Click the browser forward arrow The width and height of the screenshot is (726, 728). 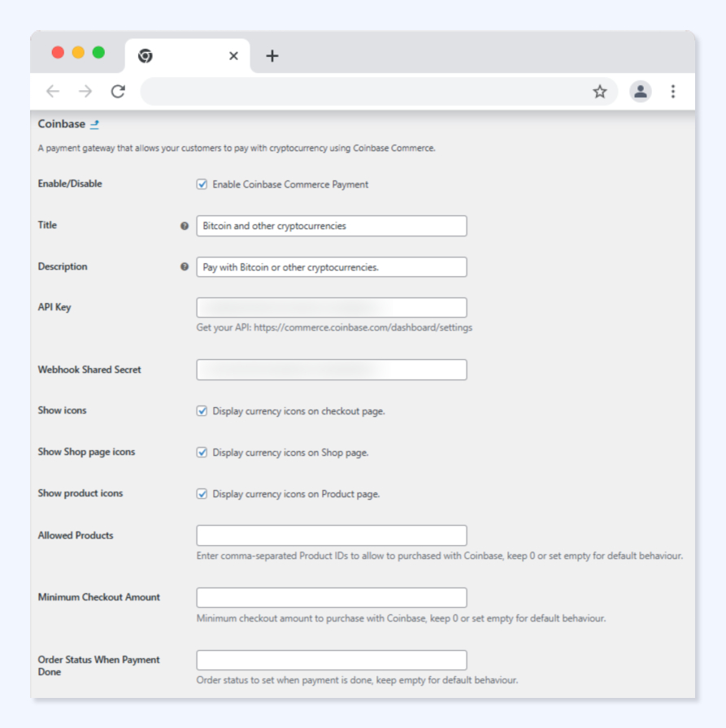85,92
